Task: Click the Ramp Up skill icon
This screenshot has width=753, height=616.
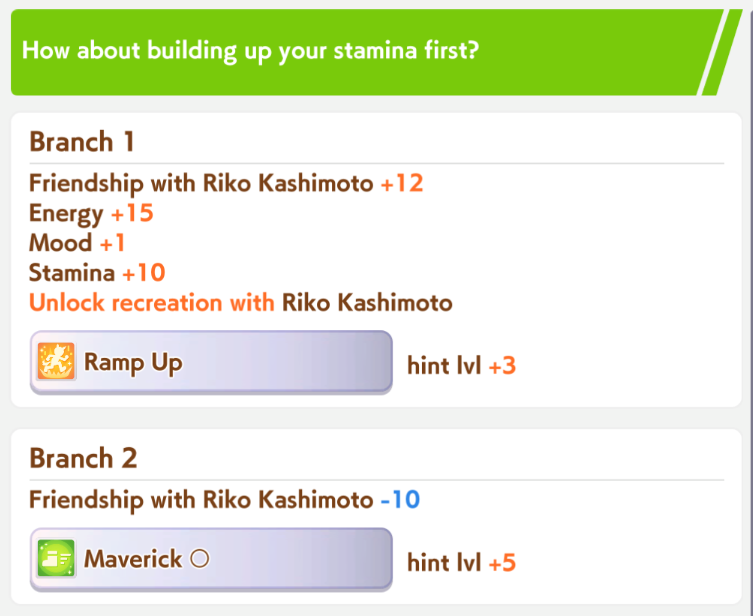Action: point(56,362)
